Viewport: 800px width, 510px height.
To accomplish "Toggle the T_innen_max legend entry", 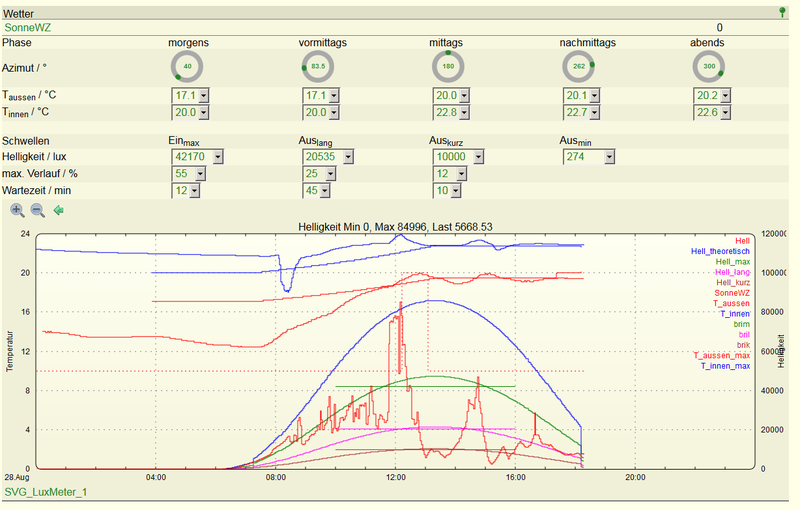I will 725,366.
